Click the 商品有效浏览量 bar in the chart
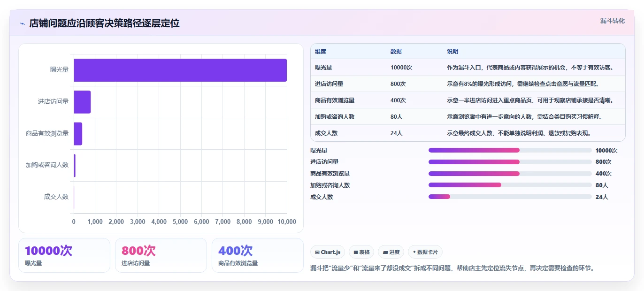 [78, 134]
